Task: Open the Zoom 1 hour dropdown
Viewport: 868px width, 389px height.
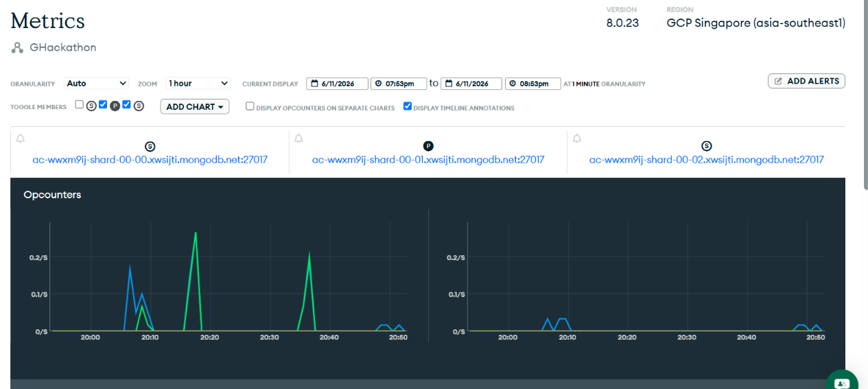Action: [x=198, y=83]
